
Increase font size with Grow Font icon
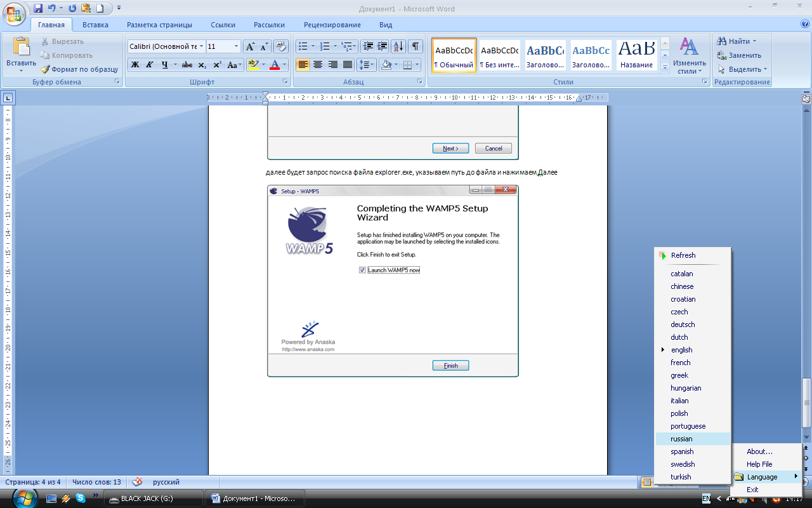tap(250, 46)
